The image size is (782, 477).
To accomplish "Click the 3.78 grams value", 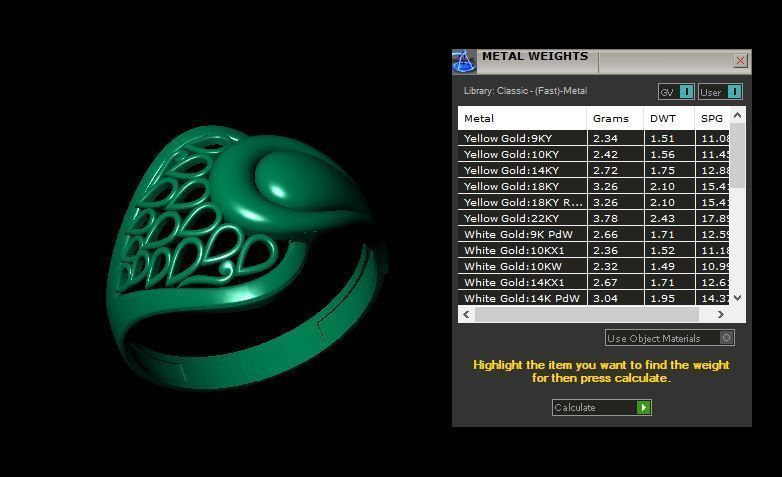I will pyautogui.click(x=605, y=218).
